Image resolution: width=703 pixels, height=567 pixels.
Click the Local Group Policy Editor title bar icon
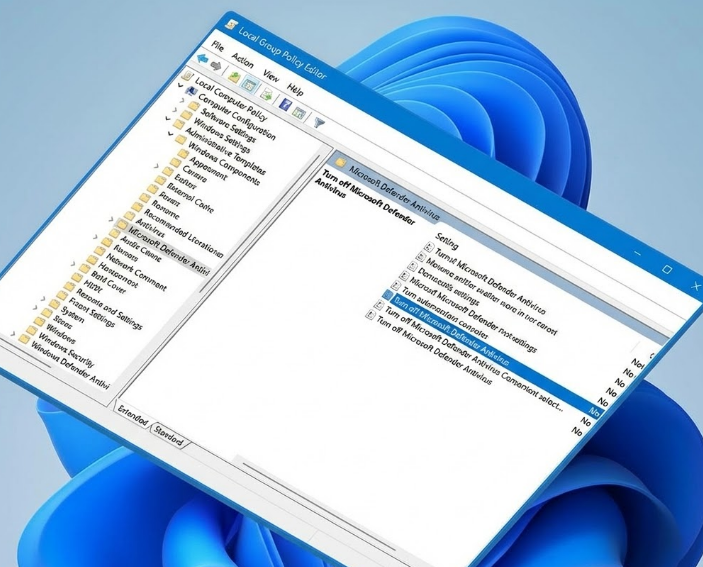232,24
